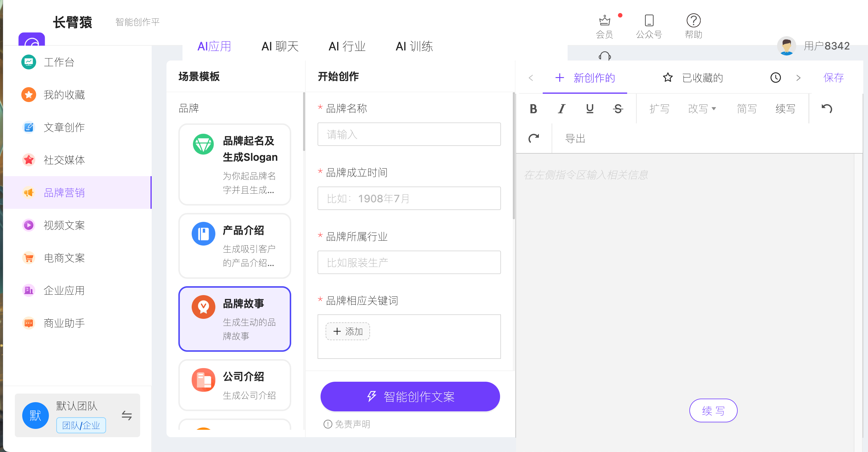Click the left chevron beside 新创作的

point(531,78)
